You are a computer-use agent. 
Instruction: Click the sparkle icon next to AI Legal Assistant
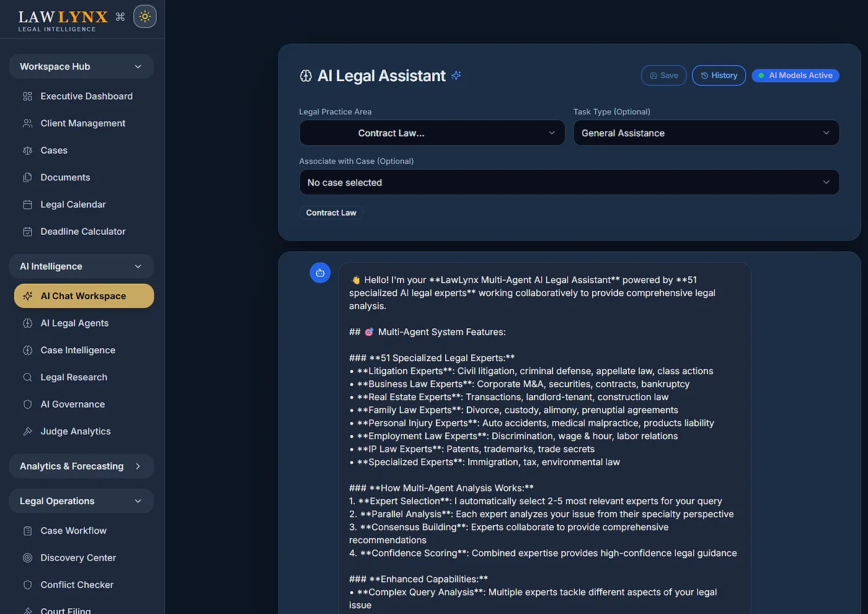[456, 76]
